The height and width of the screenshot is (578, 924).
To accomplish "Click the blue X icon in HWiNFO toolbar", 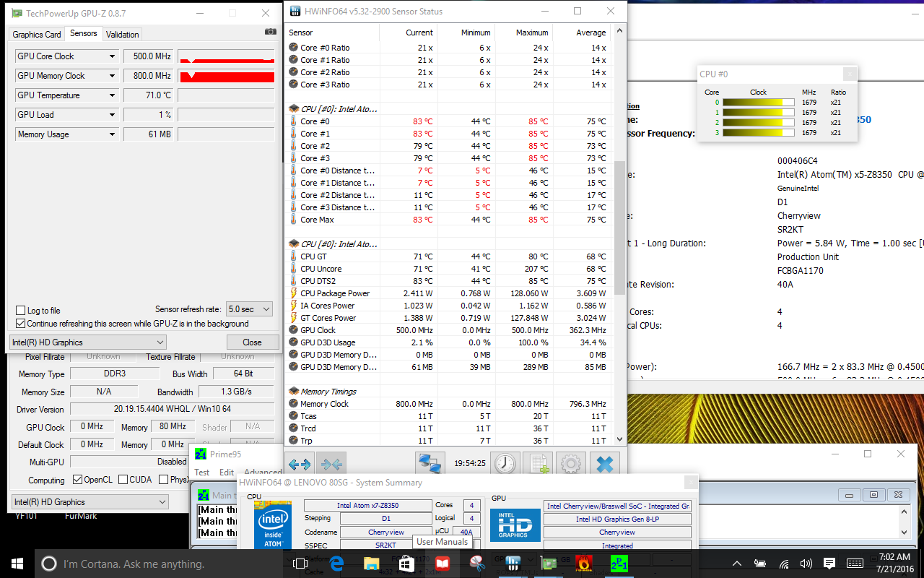I will point(604,465).
